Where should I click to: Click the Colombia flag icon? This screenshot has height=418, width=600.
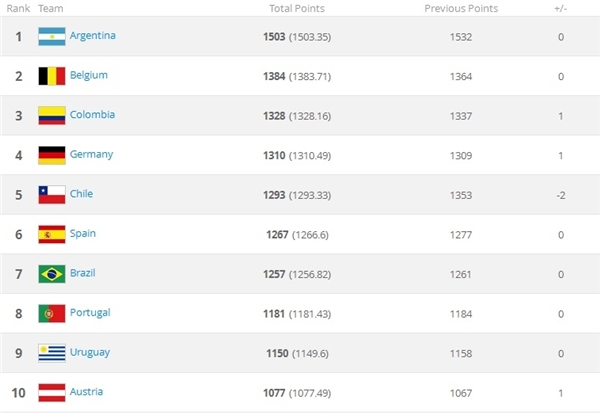pyautogui.click(x=52, y=116)
